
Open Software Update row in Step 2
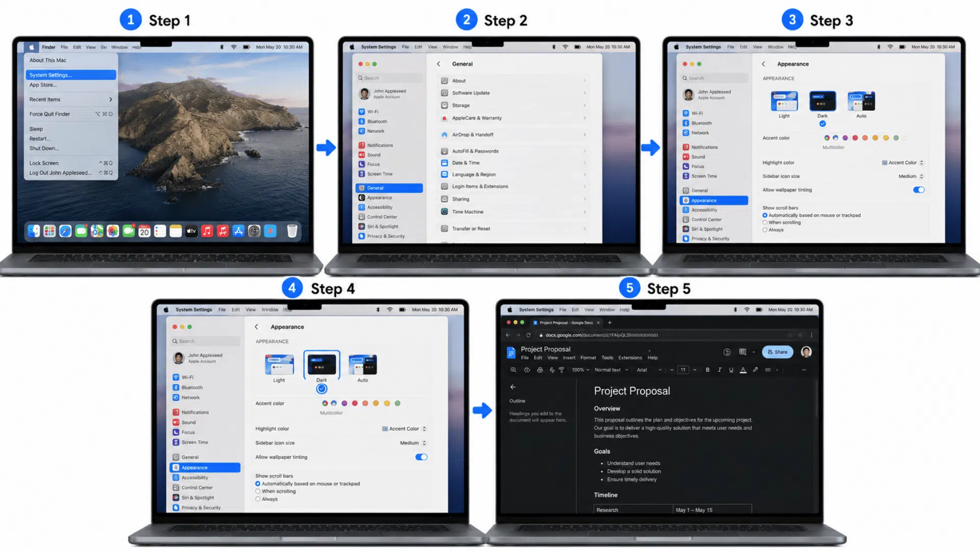[x=514, y=93]
